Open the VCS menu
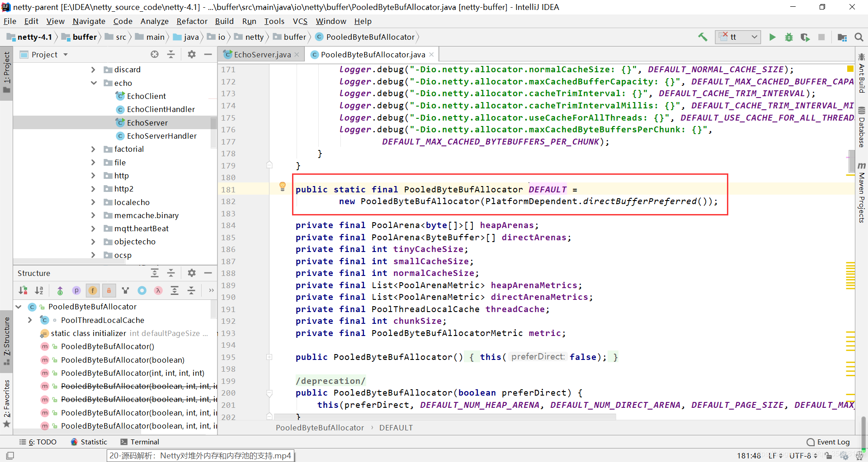This screenshot has width=868, height=462. coord(300,21)
